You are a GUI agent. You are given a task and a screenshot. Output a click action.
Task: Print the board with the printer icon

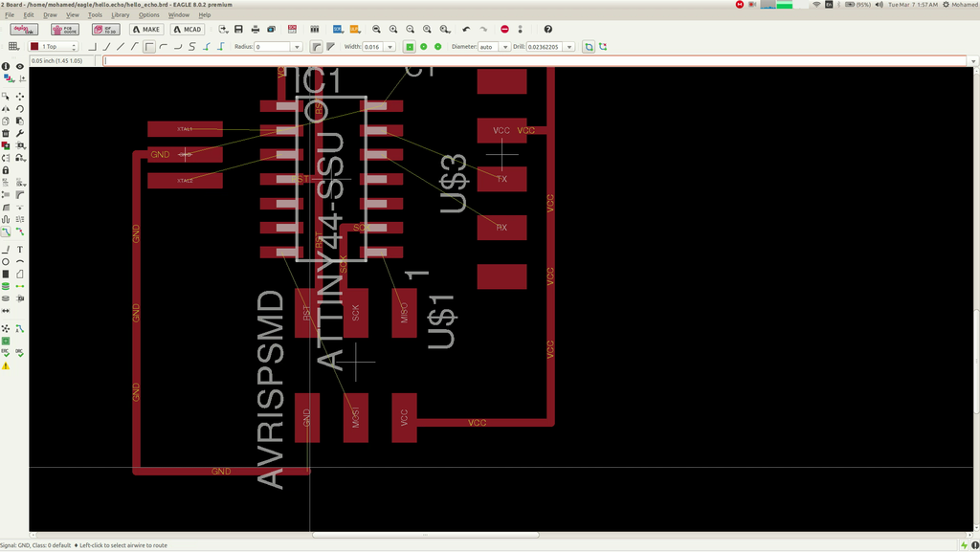tap(255, 30)
